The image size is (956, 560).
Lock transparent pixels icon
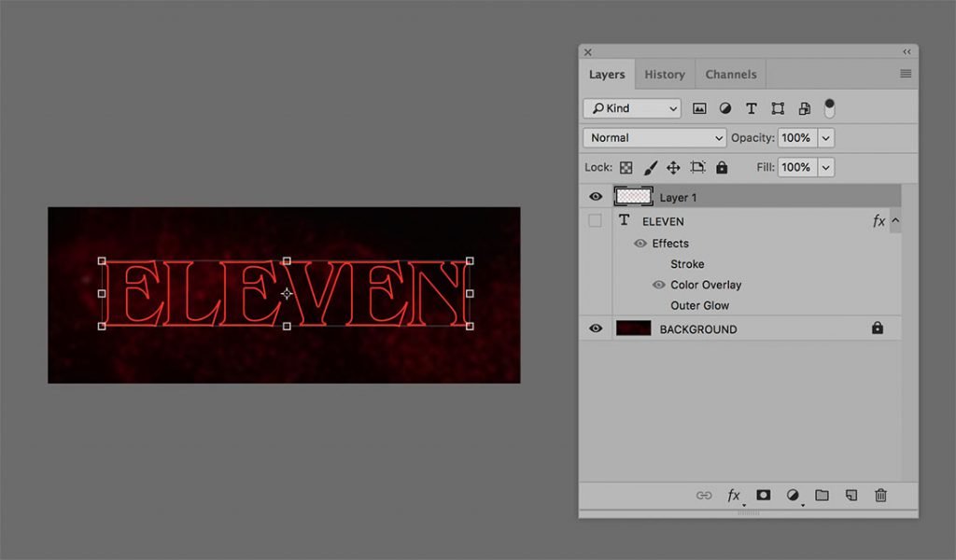point(626,168)
